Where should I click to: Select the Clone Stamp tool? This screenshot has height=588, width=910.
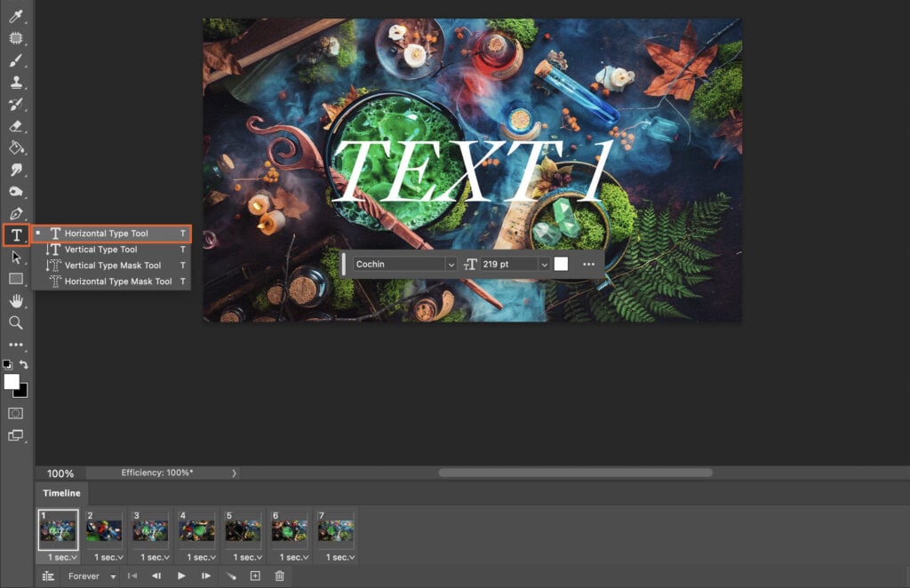tap(14, 83)
